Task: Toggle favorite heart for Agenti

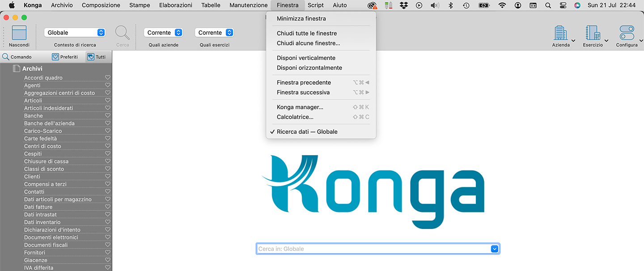Action: tap(107, 85)
